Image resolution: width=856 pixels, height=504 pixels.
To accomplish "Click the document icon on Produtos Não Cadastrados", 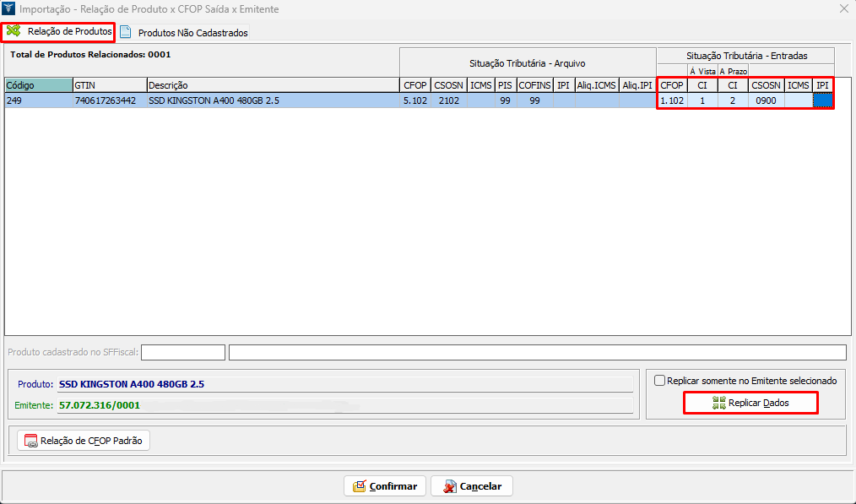I will [x=126, y=33].
